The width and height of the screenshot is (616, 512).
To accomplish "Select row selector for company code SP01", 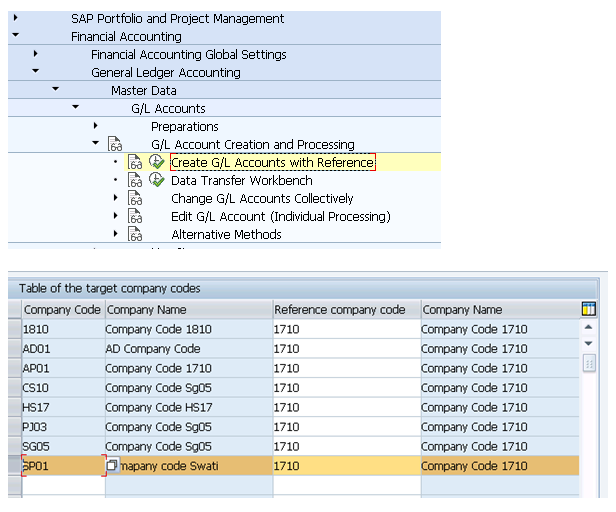I will point(15,466).
